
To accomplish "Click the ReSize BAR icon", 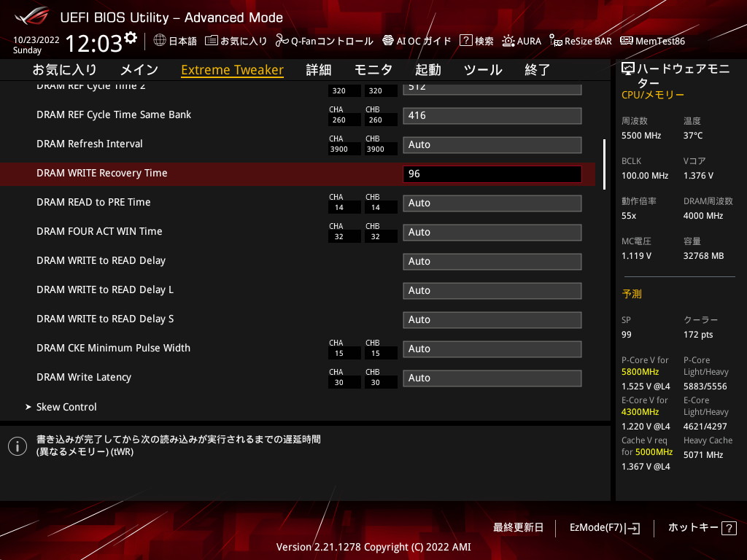I will [555, 41].
